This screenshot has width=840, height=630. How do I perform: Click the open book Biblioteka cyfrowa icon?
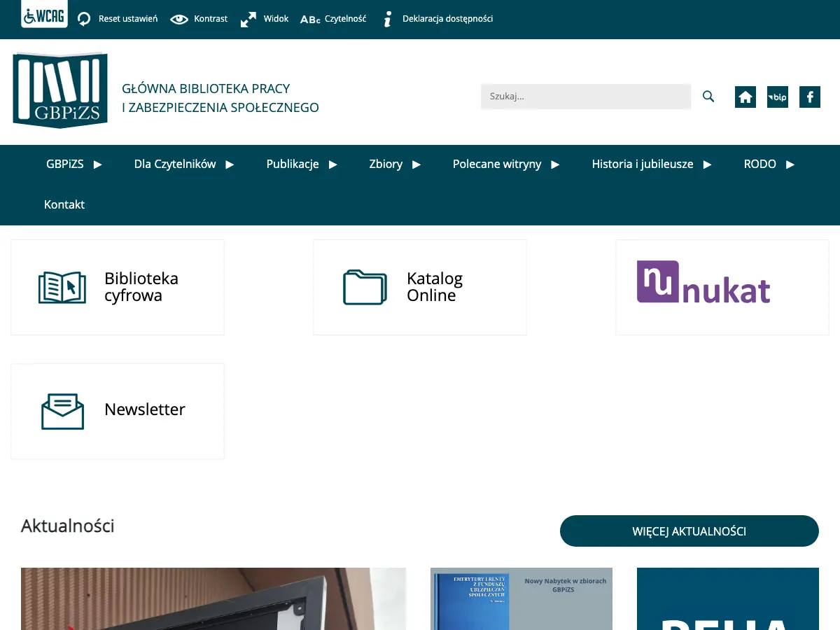[x=62, y=288]
